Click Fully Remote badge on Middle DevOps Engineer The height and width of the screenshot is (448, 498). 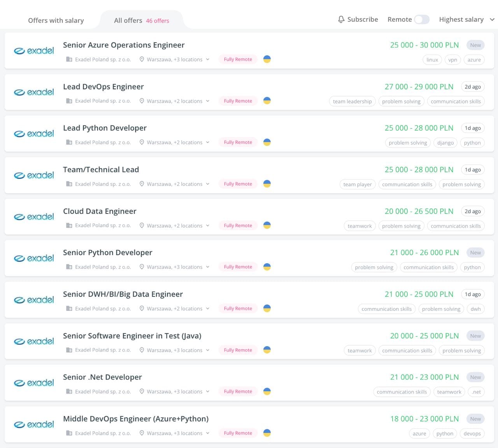pos(238,433)
